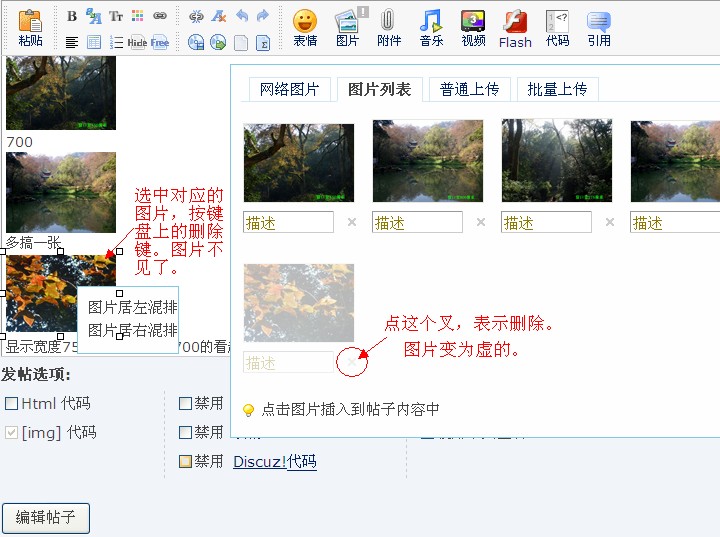Click the first 描述 description field
The width and height of the screenshot is (720, 537).
(288, 222)
